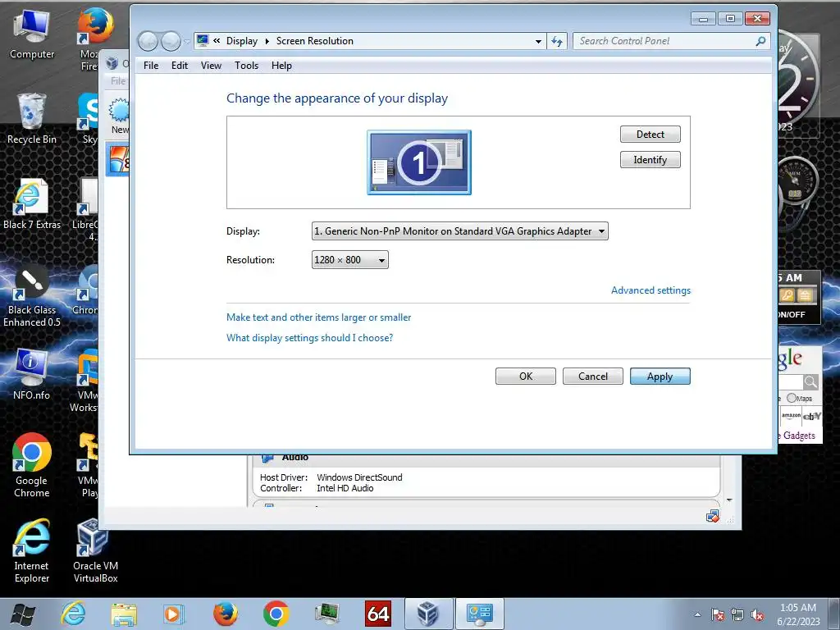Click the breadcrumb arrow after Display
Viewport: 840px width, 630px height.
267,41
